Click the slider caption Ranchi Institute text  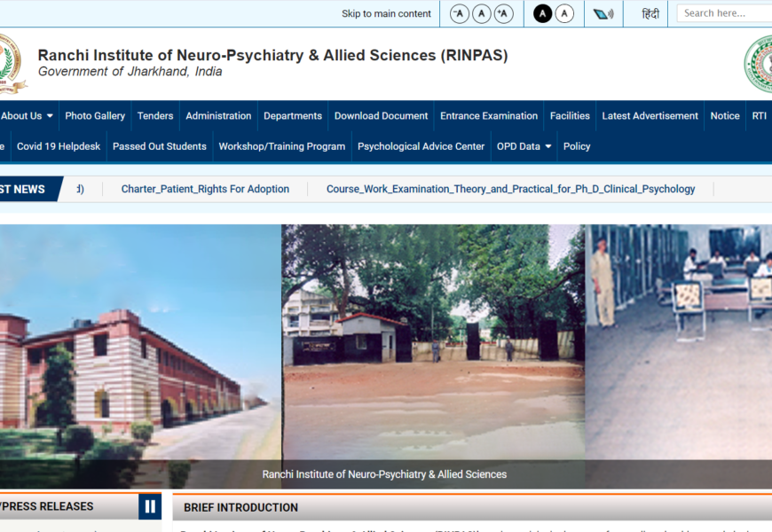384,474
